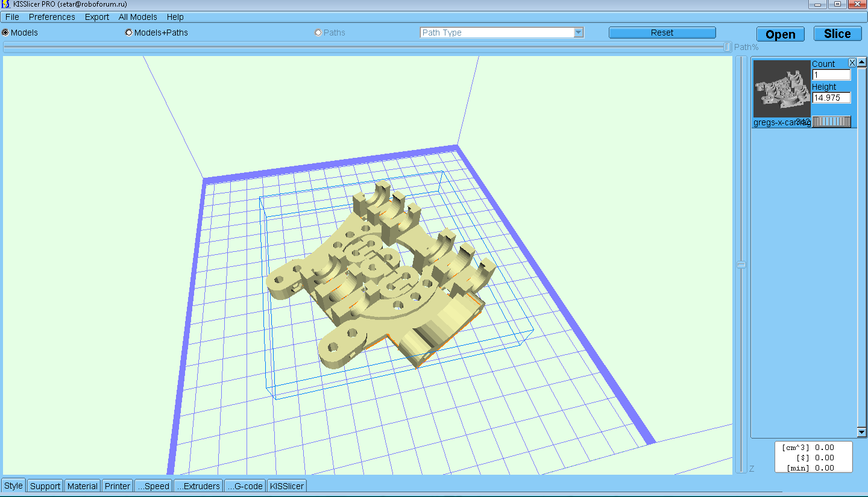868x497 pixels.
Task: Click the striped rotation wheel under Height
Action: [831, 122]
